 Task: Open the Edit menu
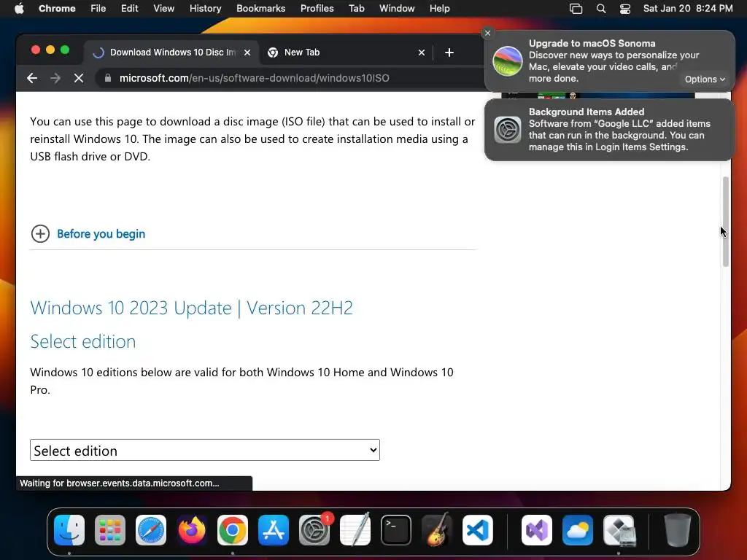(129, 8)
